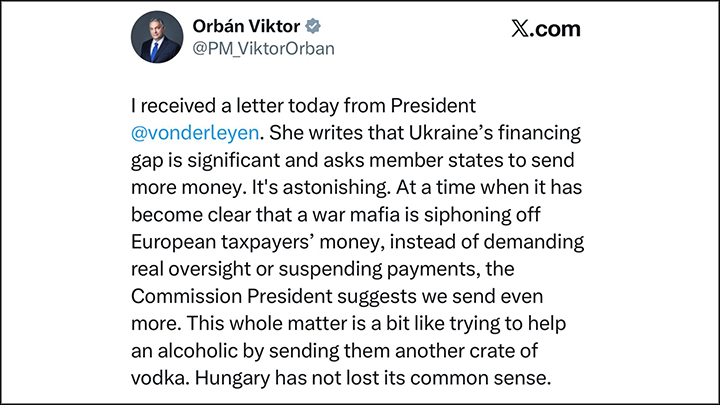The height and width of the screenshot is (405, 720).
Task: Click the word "vodka" on the last line
Action: click(x=160, y=377)
